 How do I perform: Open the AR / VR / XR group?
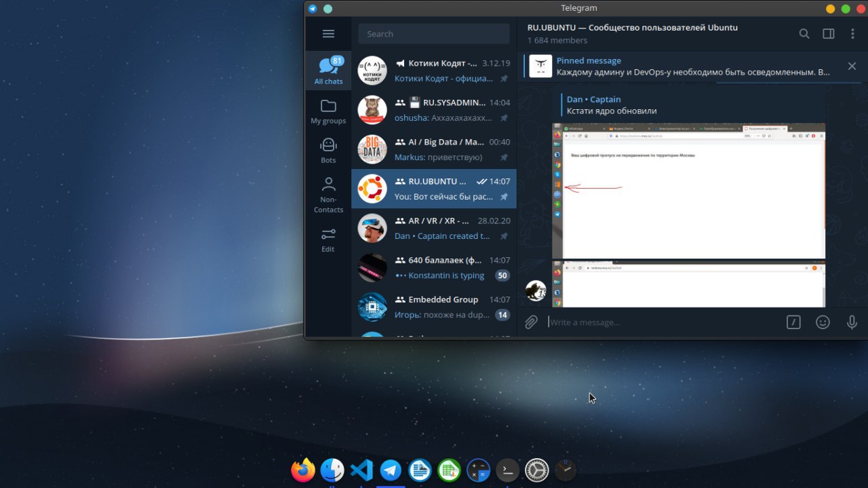pyautogui.click(x=434, y=228)
